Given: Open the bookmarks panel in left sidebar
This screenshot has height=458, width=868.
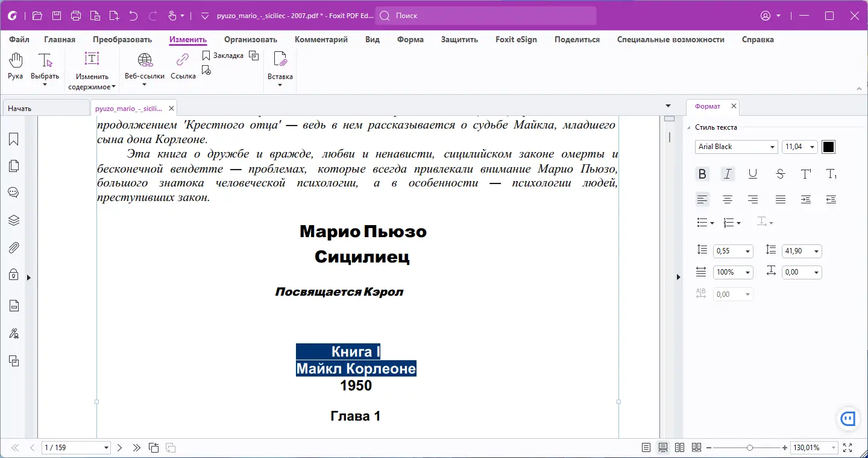Looking at the screenshot, I should pos(14,139).
